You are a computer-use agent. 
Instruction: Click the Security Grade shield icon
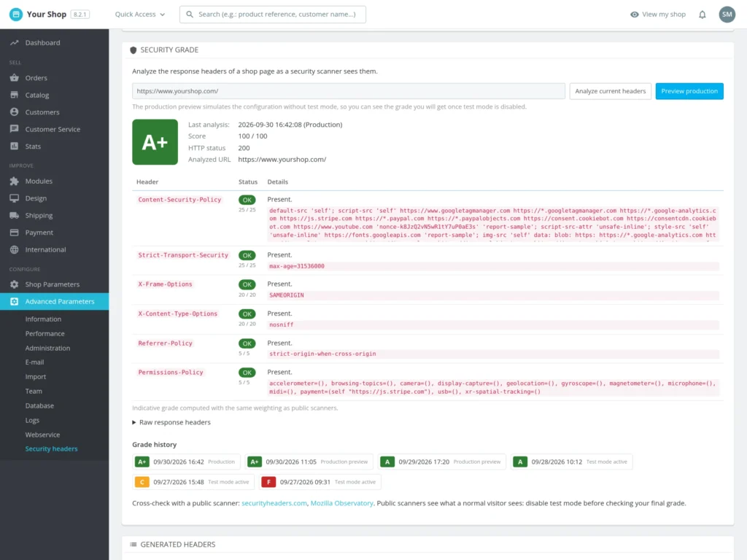[133, 50]
